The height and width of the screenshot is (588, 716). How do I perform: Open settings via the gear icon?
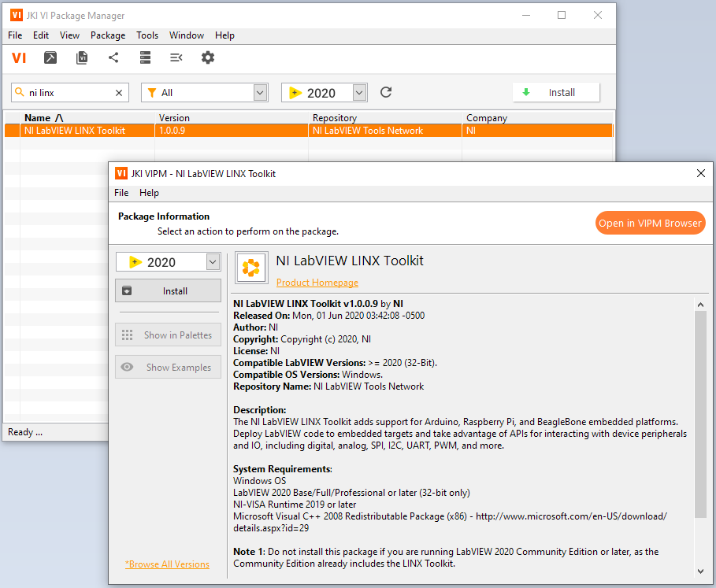[x=208, y=57]
